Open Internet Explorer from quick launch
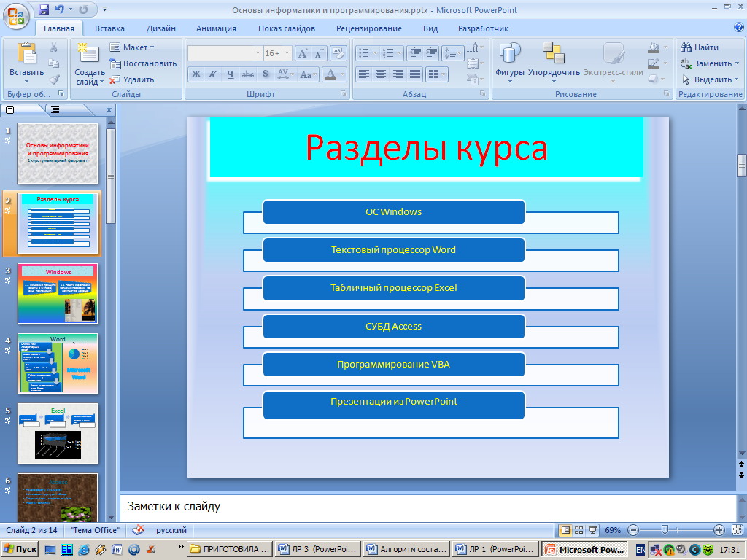Viewport: 747px width, 560px height. click(84, 550)
